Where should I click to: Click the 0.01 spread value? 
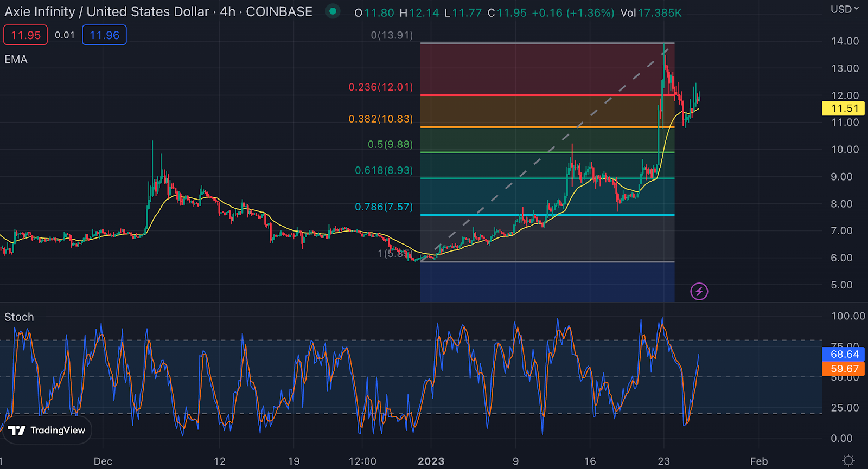pos(65,35)
